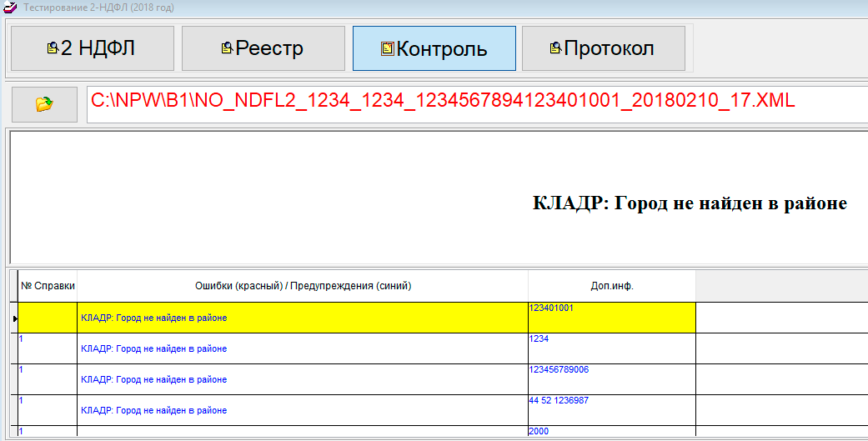868x441 pixels.
Task: Click the cell with value 2000
Action: [612, 432]
